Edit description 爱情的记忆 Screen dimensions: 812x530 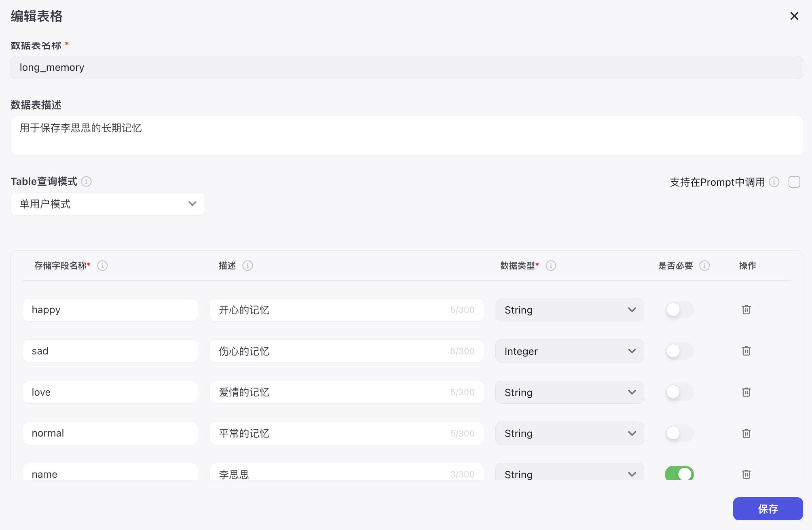point(347,392)
